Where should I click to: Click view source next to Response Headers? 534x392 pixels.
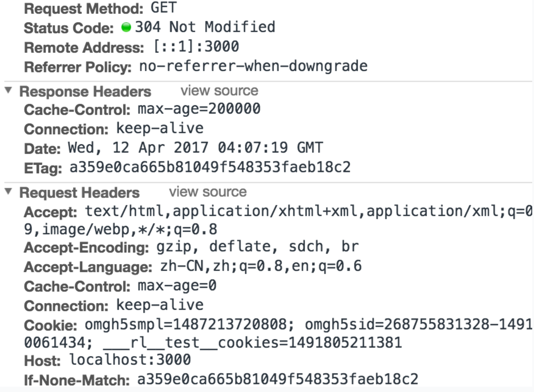219,91
